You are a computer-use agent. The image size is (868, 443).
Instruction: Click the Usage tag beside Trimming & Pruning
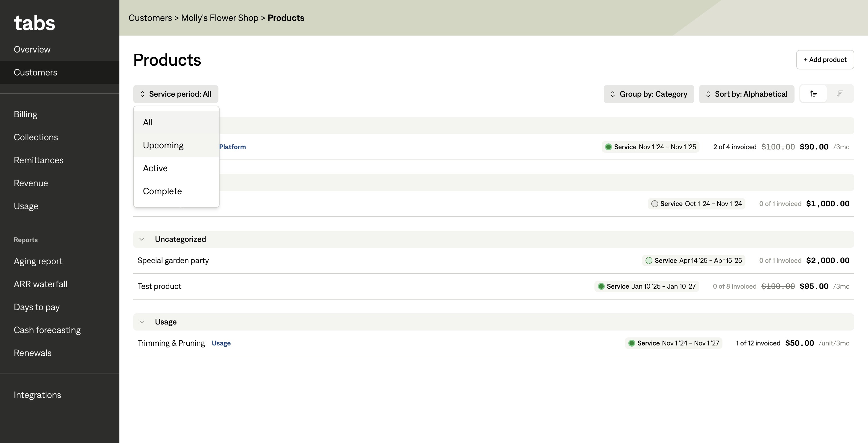click(221, 343)
